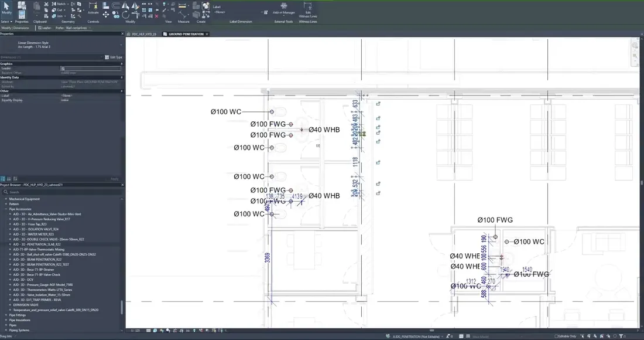
Task: Click the Project Browser vertical scrollbar
Action: pyautogui.click(x=122, y=307)
